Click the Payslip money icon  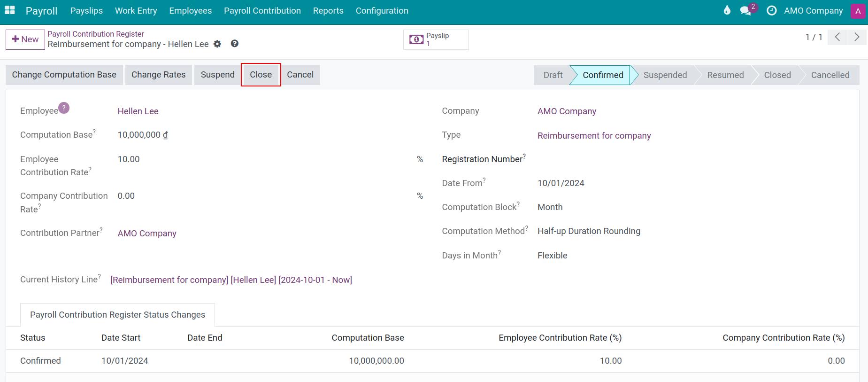(x=416, y=39)
